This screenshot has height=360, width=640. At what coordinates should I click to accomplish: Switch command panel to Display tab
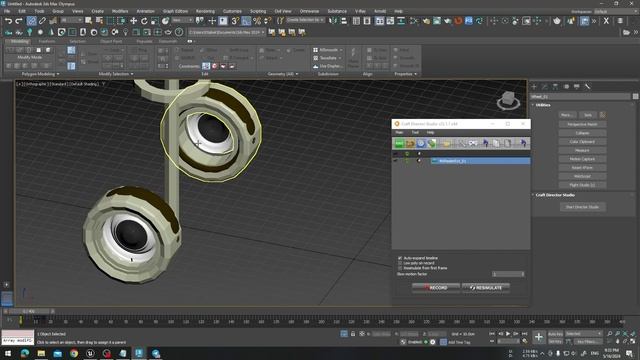pyautogui.click(x=577, y=87)
